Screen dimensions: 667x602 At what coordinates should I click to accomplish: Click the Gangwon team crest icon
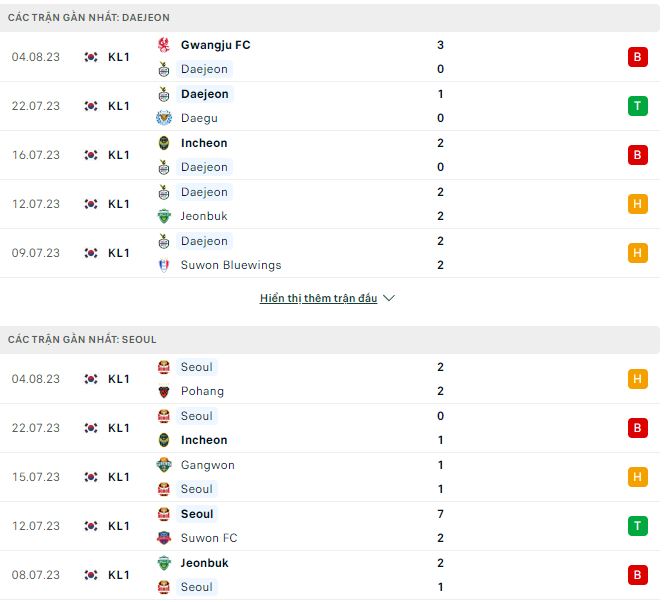tap(164, 465)
